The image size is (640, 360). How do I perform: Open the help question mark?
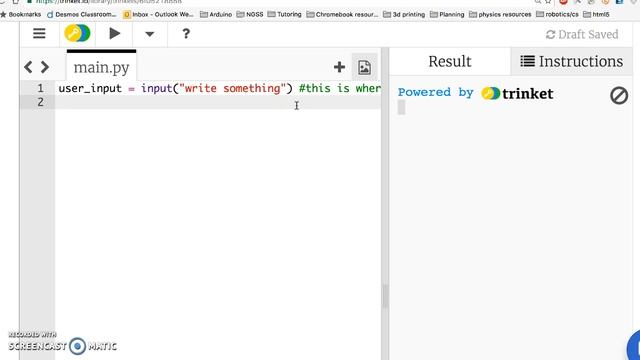click(186, 33)
